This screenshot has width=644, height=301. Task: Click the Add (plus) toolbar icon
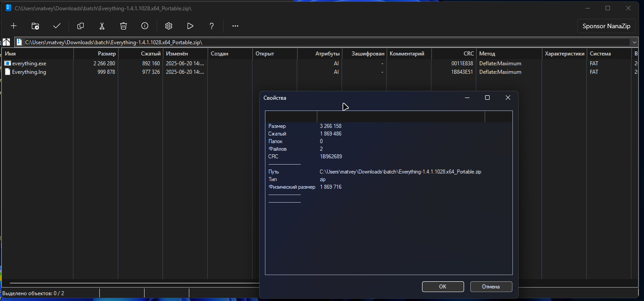point(13,26)
